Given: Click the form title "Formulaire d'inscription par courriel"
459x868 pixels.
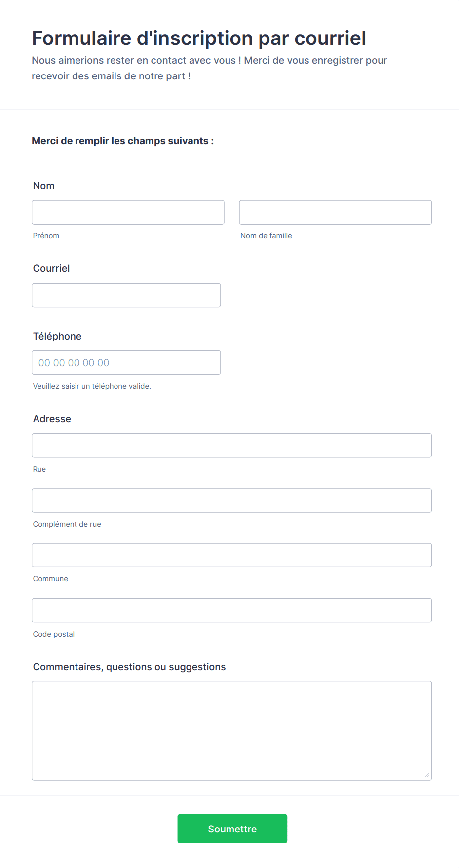Looking at the screenshot, I should tap(199, 38).
